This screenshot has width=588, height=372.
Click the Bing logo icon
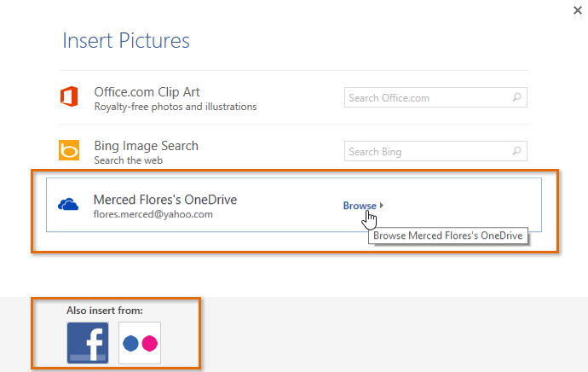(x=69, y=151)
